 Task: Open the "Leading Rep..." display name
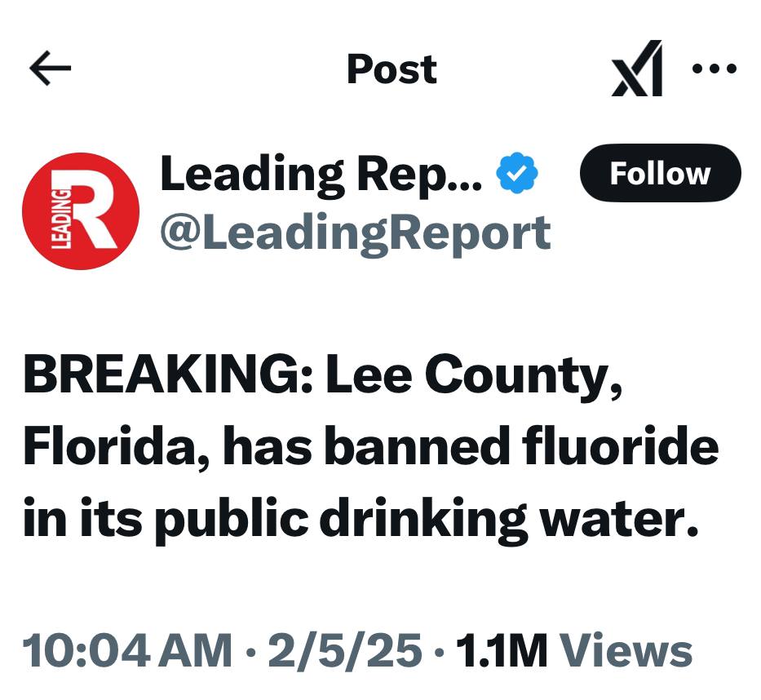point(321,174)
